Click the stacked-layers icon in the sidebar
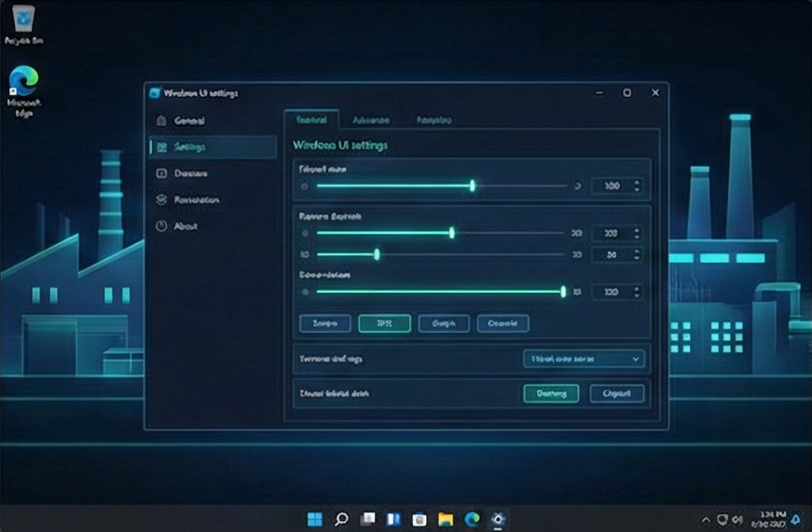Viewport: 812px width, 532px height. pyautogui.click(x=161, y=199)
